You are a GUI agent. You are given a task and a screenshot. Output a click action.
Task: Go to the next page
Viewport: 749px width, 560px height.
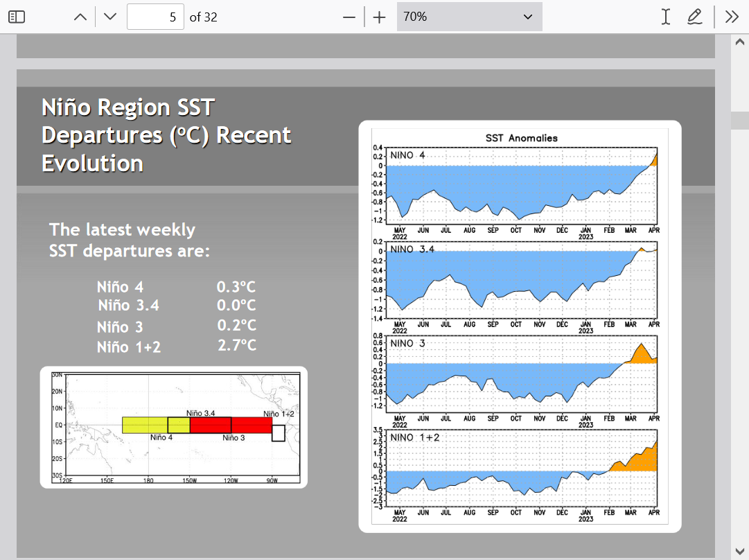tap(110, 17)
